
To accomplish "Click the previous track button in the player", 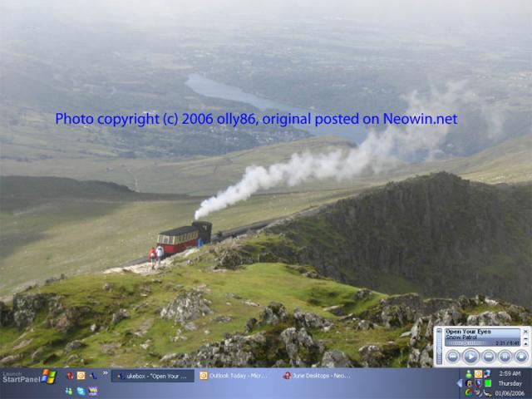I will 453,357.
